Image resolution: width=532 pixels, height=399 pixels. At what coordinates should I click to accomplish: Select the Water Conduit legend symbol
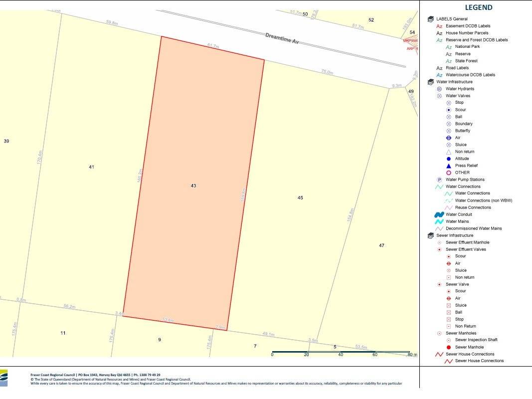point(439,214)
